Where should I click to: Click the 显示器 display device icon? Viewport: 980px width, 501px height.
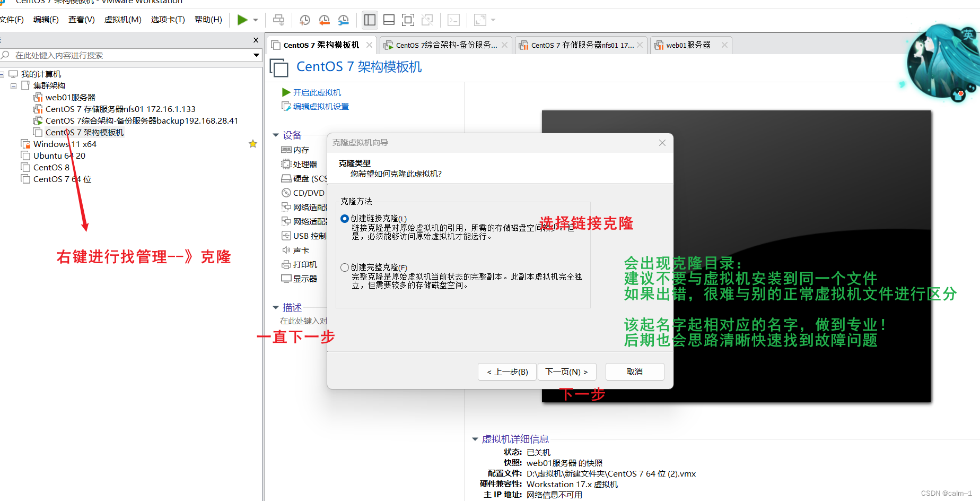pos(286,279)
